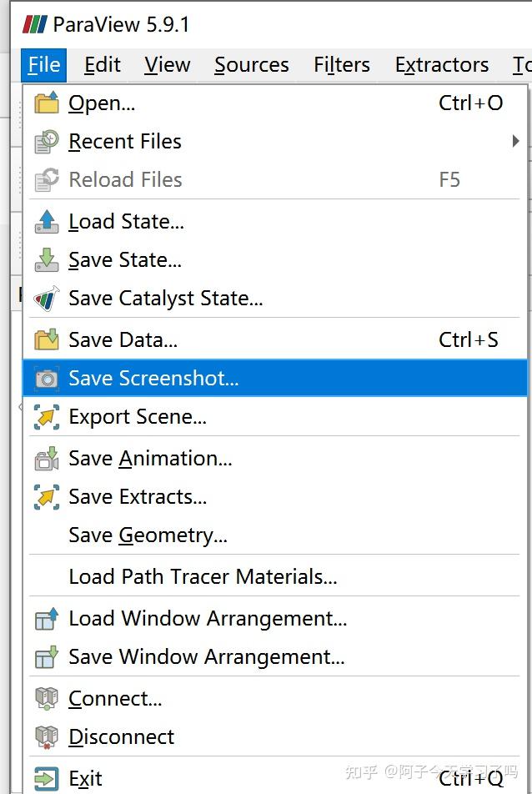
Task: Open the Sources menu
Action: click(x=251, y=65)
